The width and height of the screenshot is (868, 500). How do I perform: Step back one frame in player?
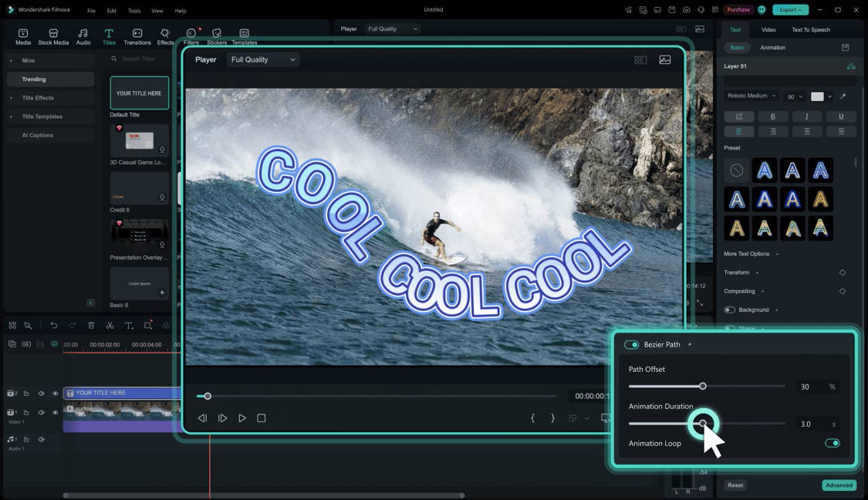click(x=203, y=418)
